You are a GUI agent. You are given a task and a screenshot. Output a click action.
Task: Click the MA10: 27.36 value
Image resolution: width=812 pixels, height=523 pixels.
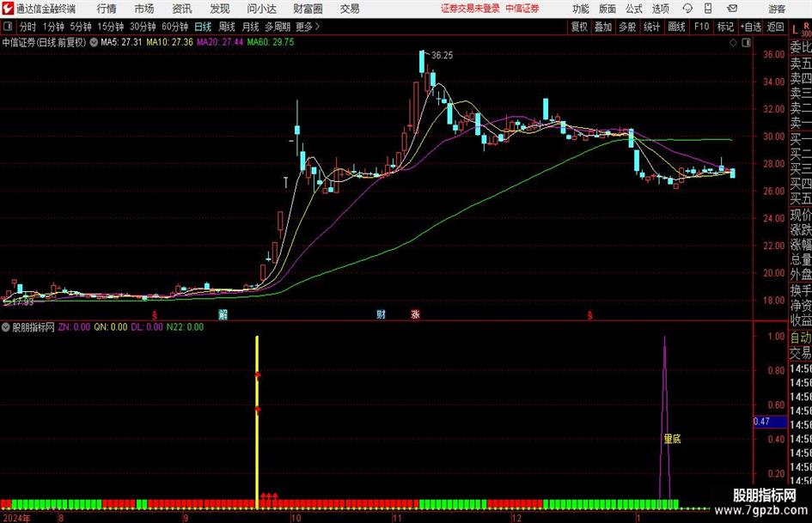(x=169, y=42)
